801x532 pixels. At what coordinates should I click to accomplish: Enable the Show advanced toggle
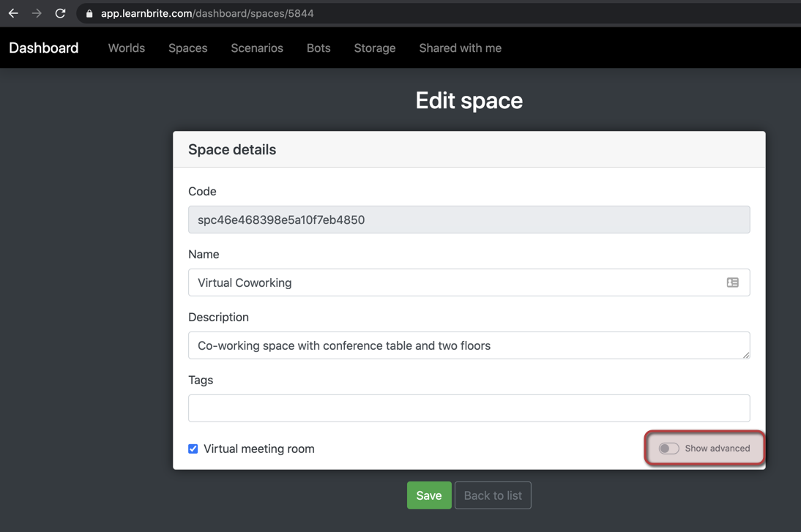coord(669,449)
